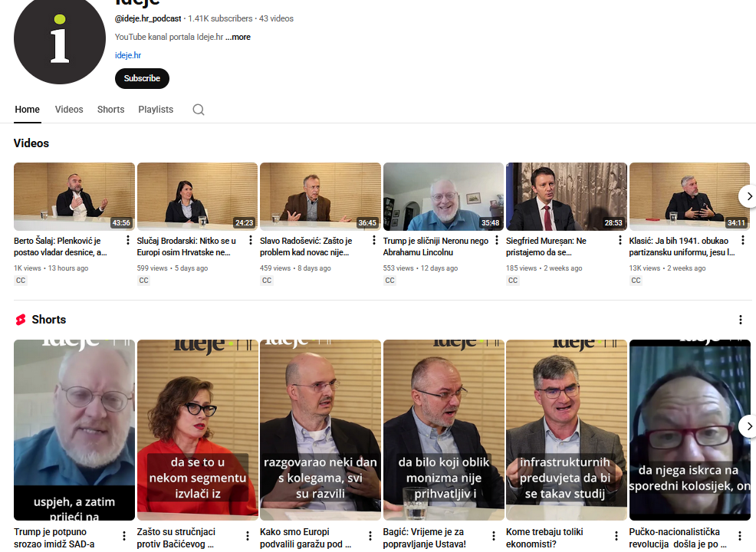
Task: Click the Ideje channel avatar logo
Action: [x=59, y=39]
